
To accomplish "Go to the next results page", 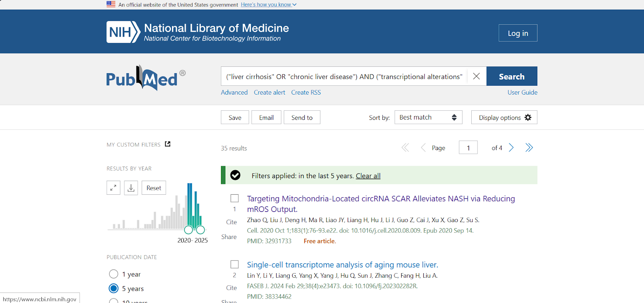I will click(x=511, y=148).
